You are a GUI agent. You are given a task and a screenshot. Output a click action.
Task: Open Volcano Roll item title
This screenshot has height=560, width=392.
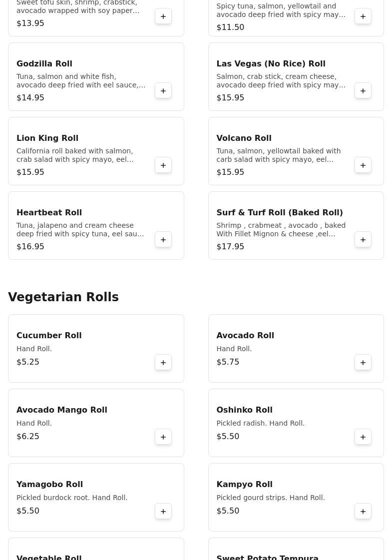(x=244, y=138)
